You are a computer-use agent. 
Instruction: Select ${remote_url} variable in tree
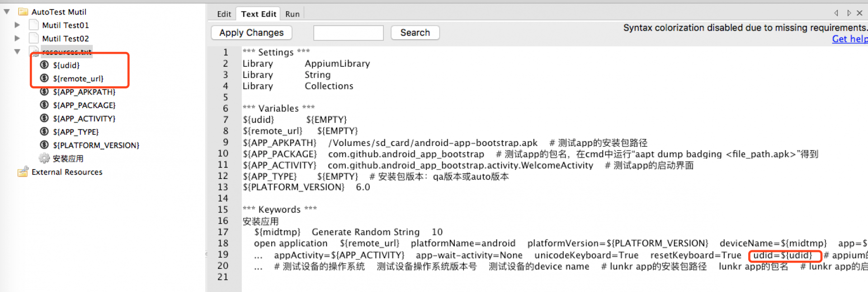(x=78, y=78)
